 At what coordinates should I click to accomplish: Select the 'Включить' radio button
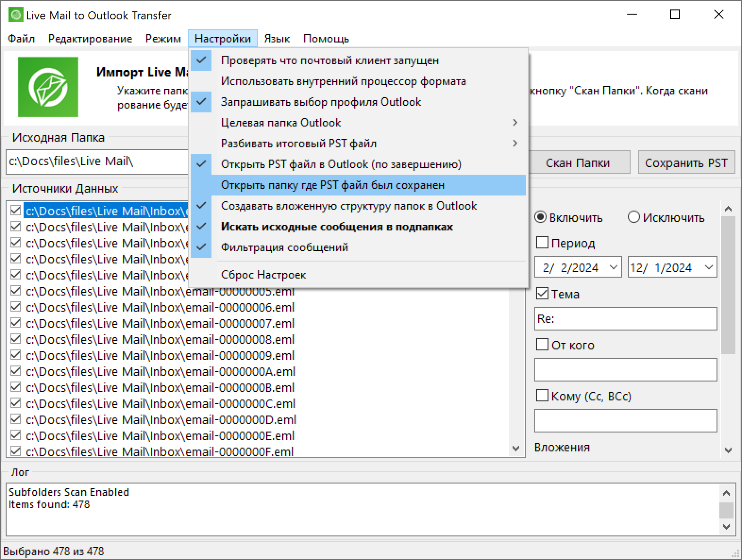pos(568,218)
